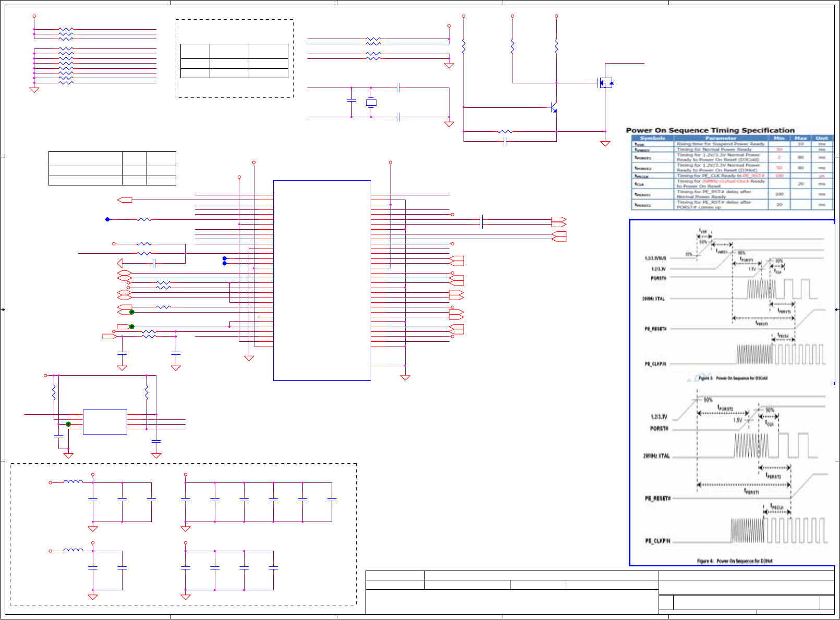Click the 20MHz XTAL label in Figure 4
Image resolution: width=840 pixels, height=620 pixels.
(656, 456)
